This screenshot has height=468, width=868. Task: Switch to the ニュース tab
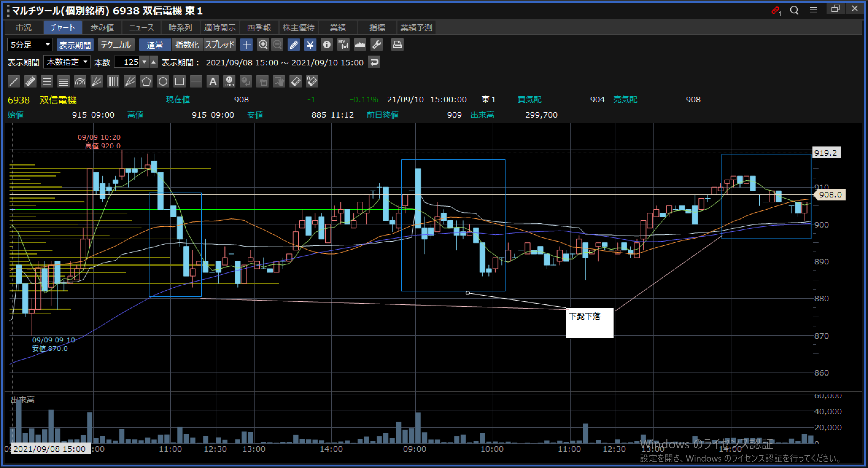point(141,28)
